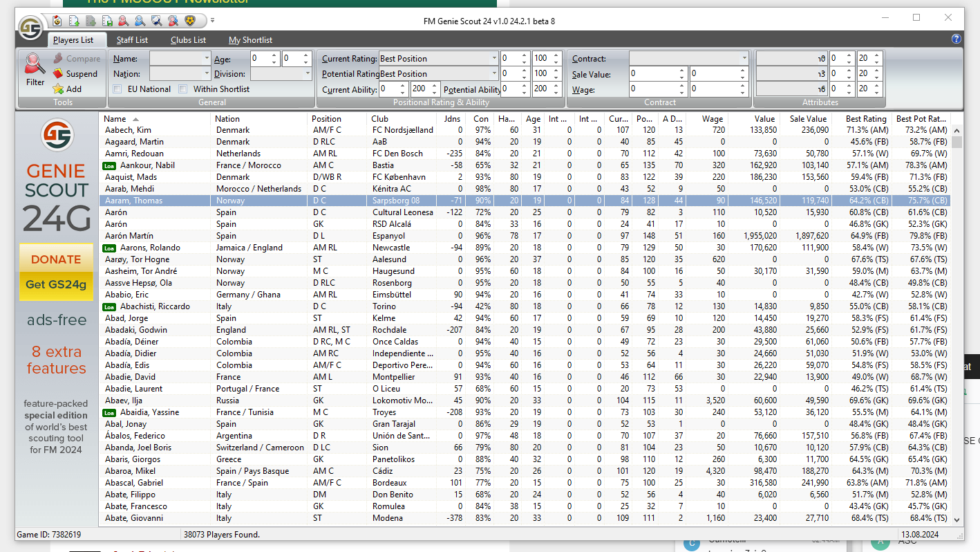The height and width of the screenshot is (552, 980).
Task: Click the Game ID: 7382619 status text
Action: [50, 535]
